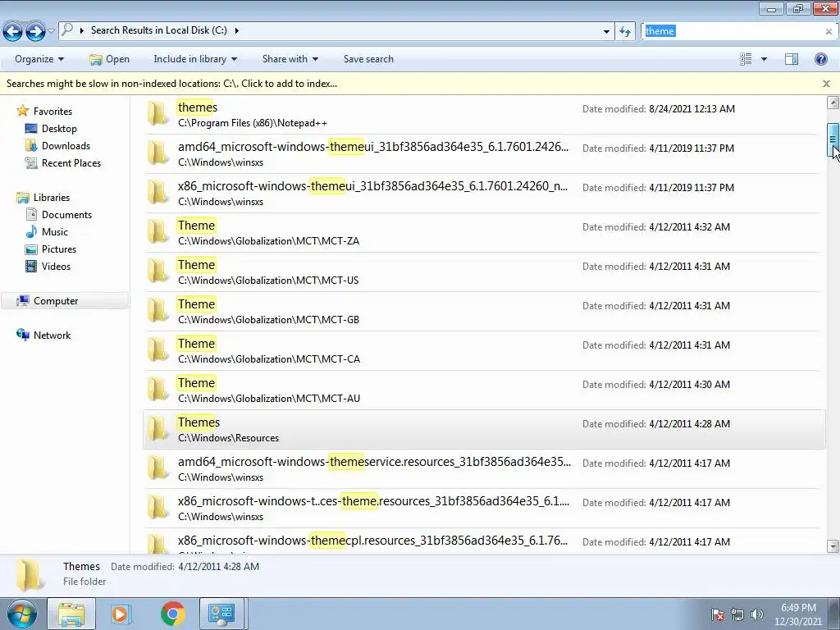Open recent pages dropdown beside navigation arrows
The width and height of the screenshot is (840, 630).
click(52, 32)
